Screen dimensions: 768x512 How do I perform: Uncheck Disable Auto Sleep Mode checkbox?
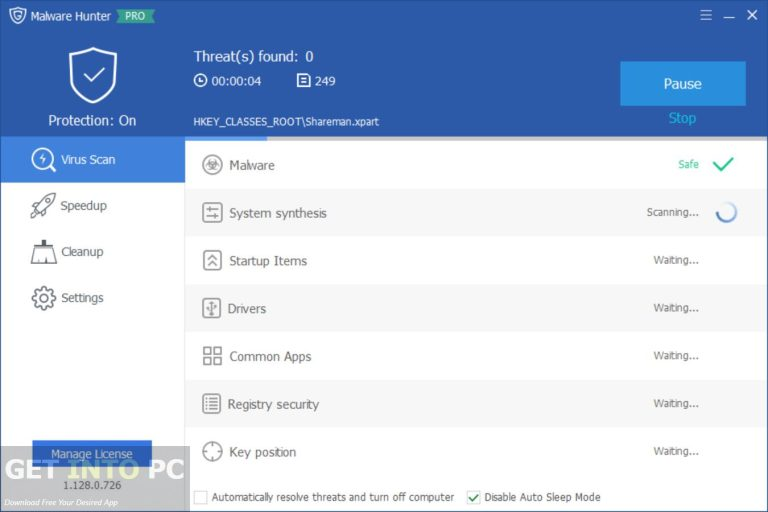(x=473, y=497)
